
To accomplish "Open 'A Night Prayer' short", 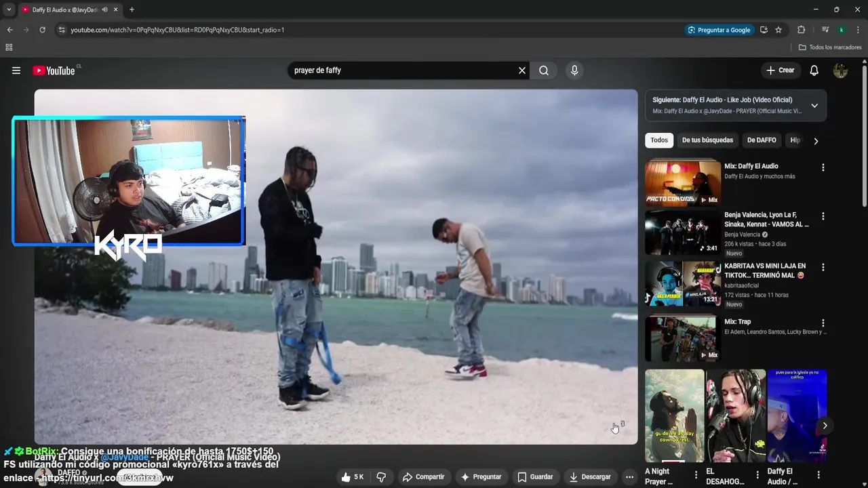I will click(x=674, y=415).
